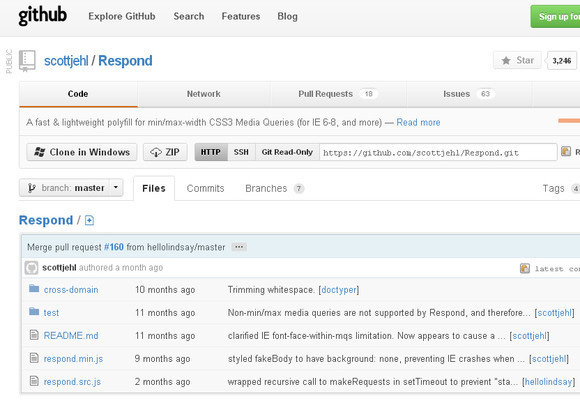Copy clone URL with clipboard icon
Viewport: 580px width, 403px height.
(566, 151)
